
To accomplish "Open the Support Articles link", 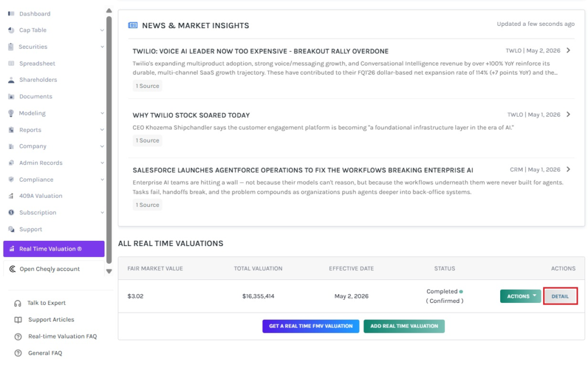I will pos(51,320).
